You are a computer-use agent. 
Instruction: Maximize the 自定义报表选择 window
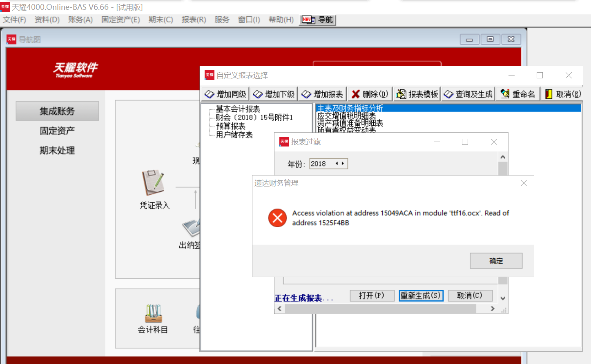coord(540,75)
